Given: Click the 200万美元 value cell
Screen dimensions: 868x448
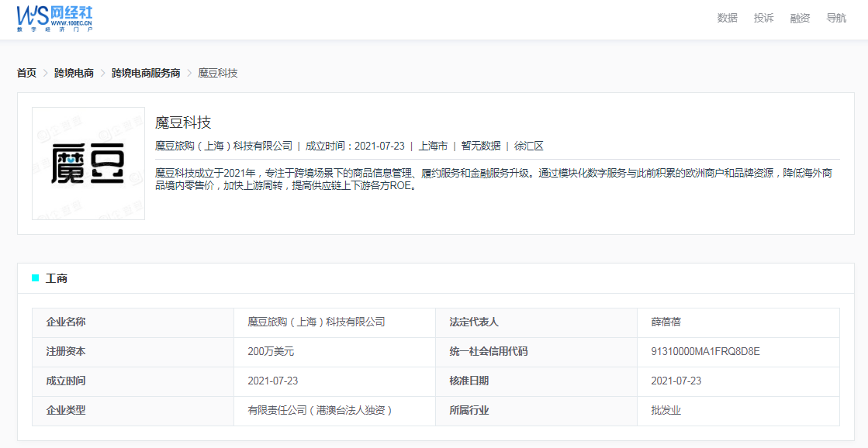Looking at the screenshot, I should (335, 352).
